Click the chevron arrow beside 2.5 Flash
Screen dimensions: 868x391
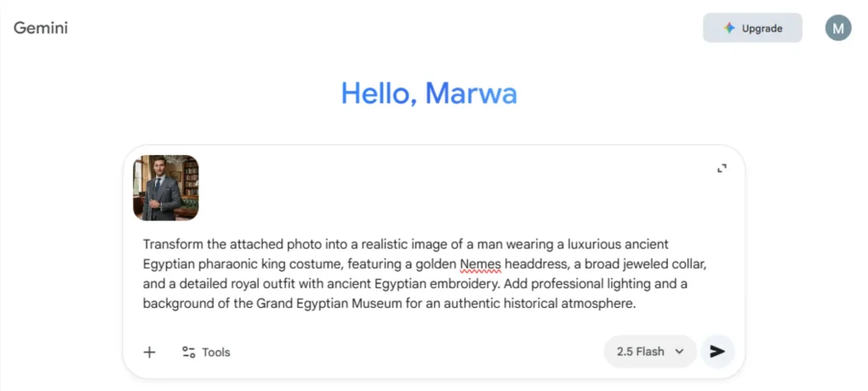coord(679,351)
